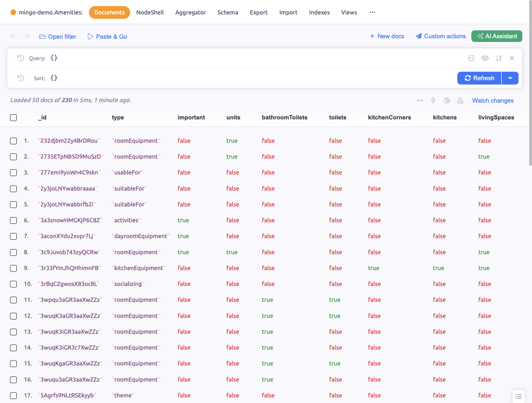Click the Query input field braces
Image resolution: width=532 pixels, height=403 pixels.
tap(54, 58)
